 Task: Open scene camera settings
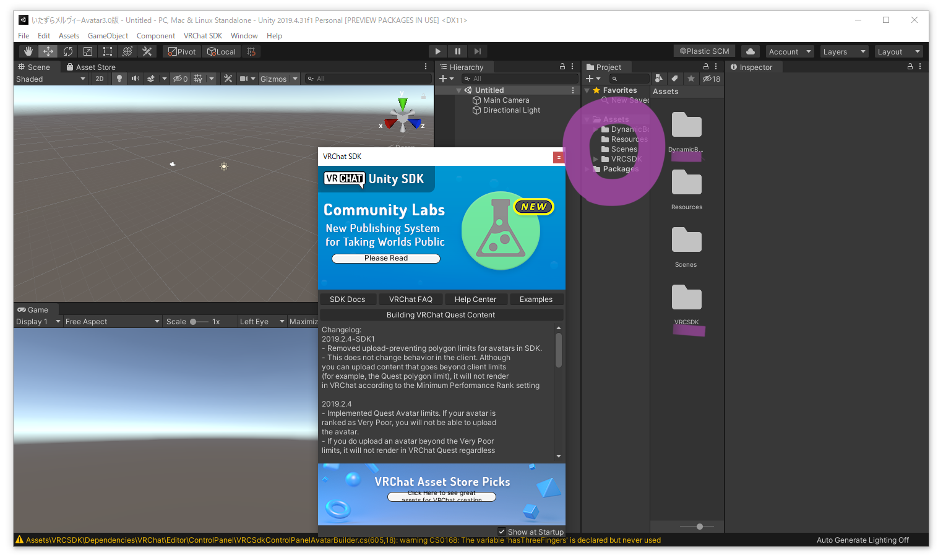[x=244, y=79]
